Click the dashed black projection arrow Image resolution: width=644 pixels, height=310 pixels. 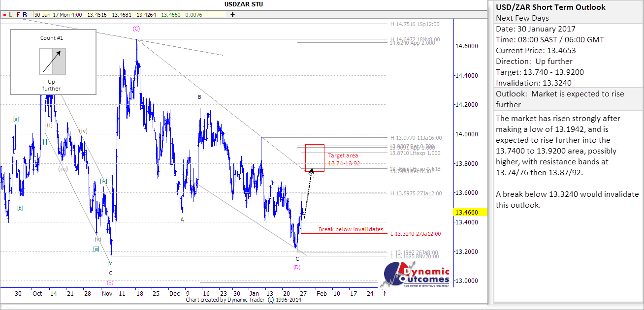(309, 196)
